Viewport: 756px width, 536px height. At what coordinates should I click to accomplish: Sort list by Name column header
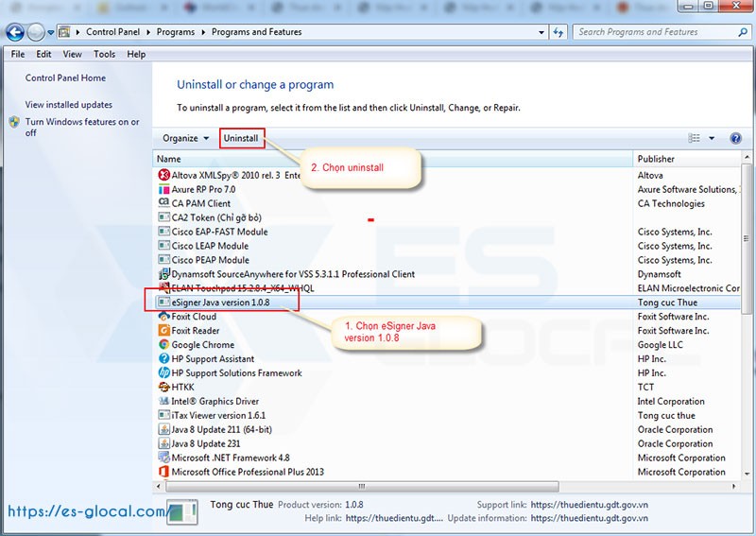tap(392, 159)
